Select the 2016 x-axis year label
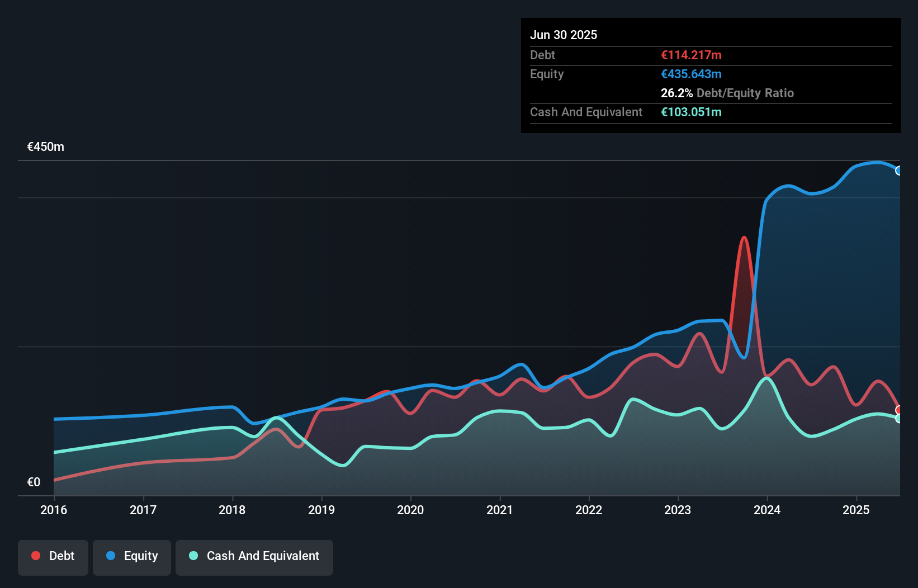The image size is (918, 588). 54,510
